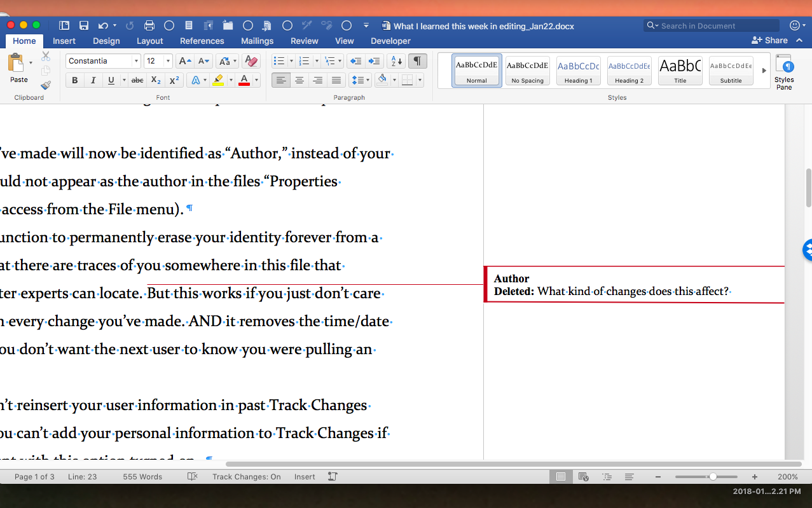This screenshot has width=812, height=508.
Task: Toggle bulleted list formatting
Action: coord(279,60)
